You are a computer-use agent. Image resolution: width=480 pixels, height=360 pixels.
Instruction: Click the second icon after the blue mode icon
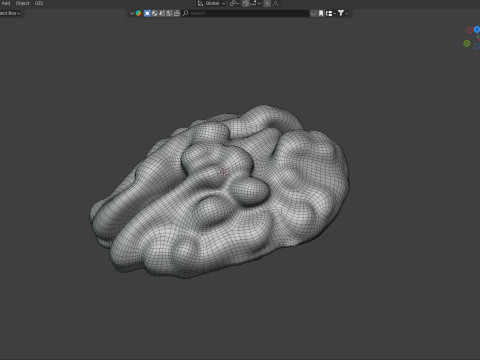162,13
